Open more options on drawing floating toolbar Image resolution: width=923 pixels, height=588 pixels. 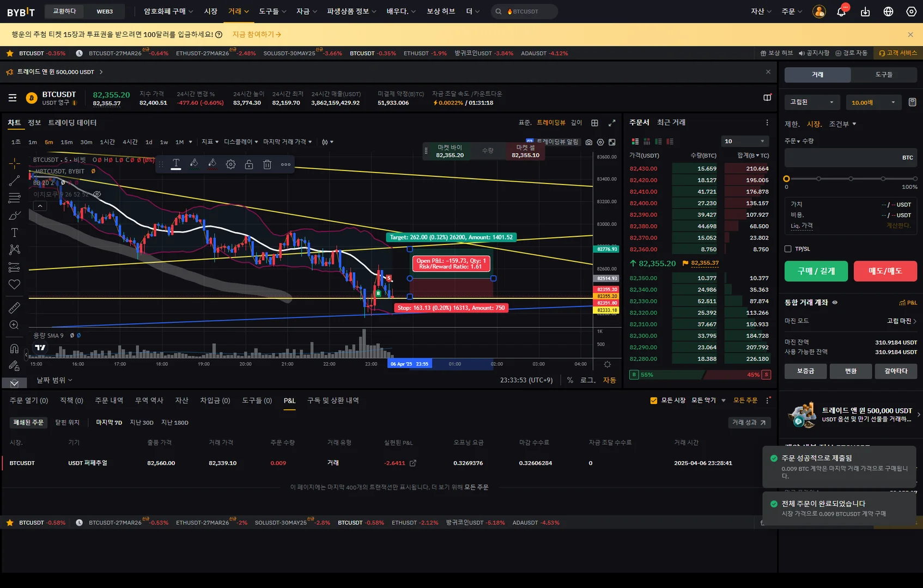coord(286,164)
